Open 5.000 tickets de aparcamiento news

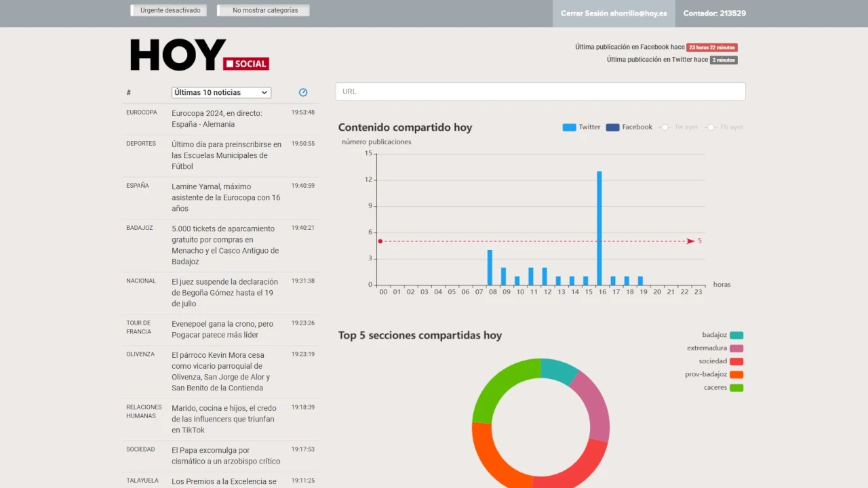225,245
